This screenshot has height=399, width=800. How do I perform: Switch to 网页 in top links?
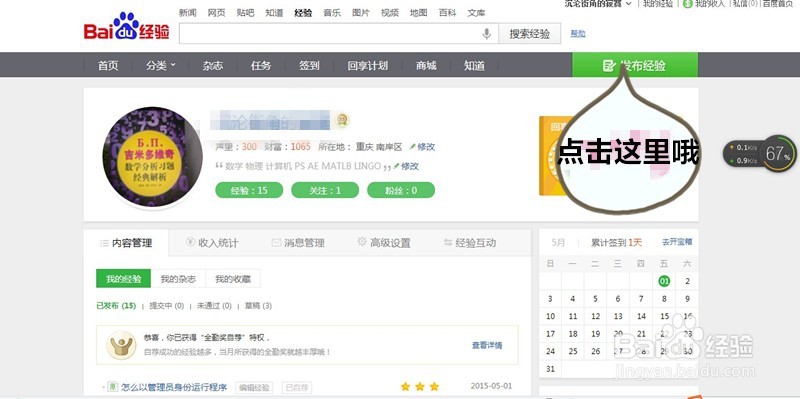click(216, 13)
